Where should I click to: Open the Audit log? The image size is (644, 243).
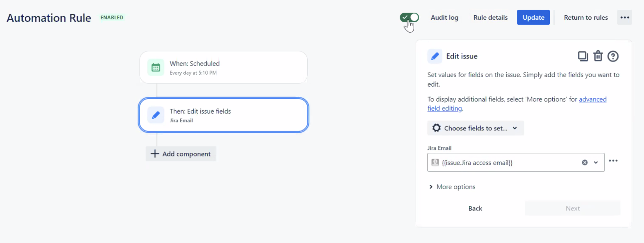click(444, 17)
